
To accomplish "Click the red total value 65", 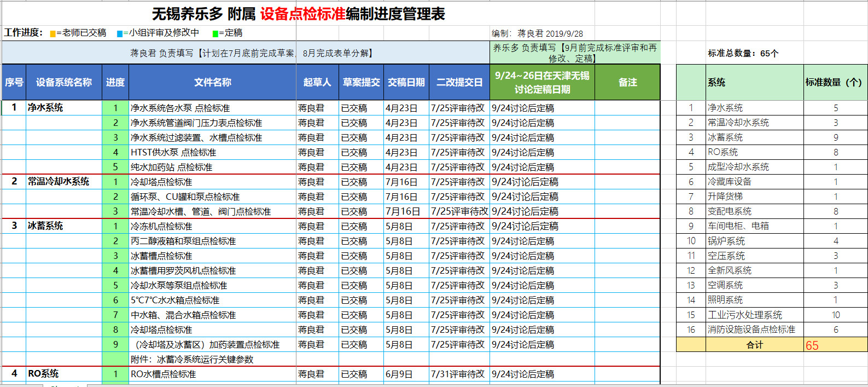I will click(836, 345).
